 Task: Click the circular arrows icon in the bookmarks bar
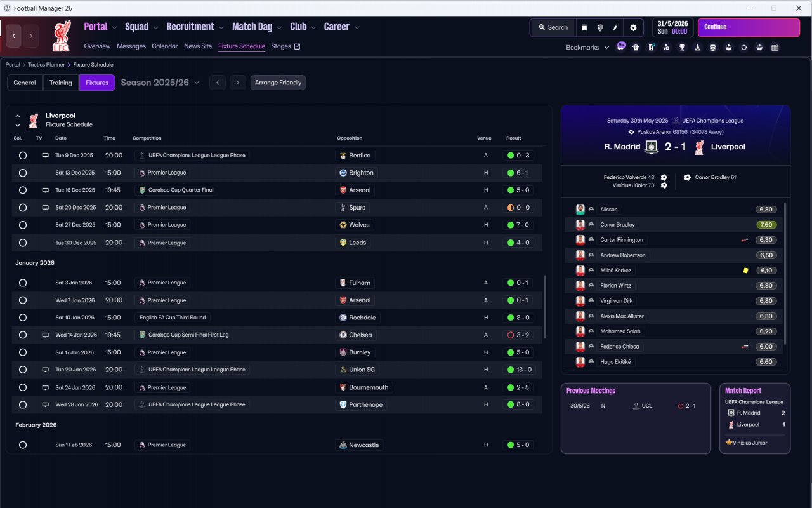click(744, 47)
